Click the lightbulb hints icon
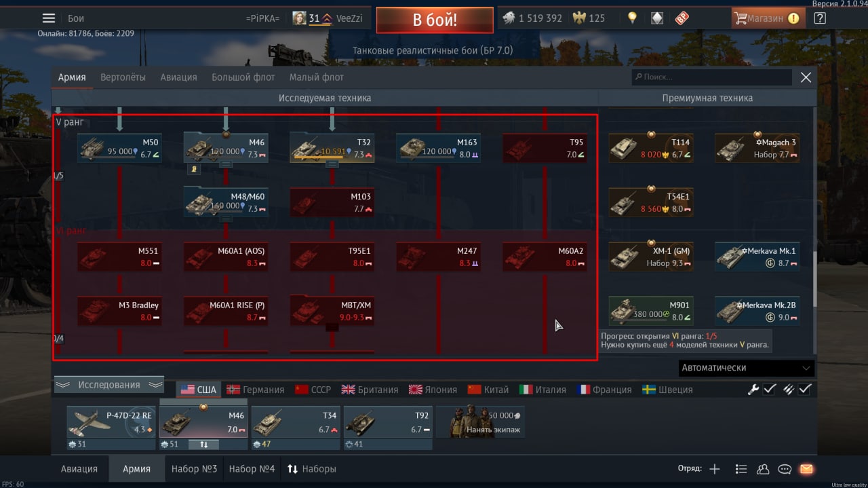Screen dimensions: 868x488 [632, 18]
